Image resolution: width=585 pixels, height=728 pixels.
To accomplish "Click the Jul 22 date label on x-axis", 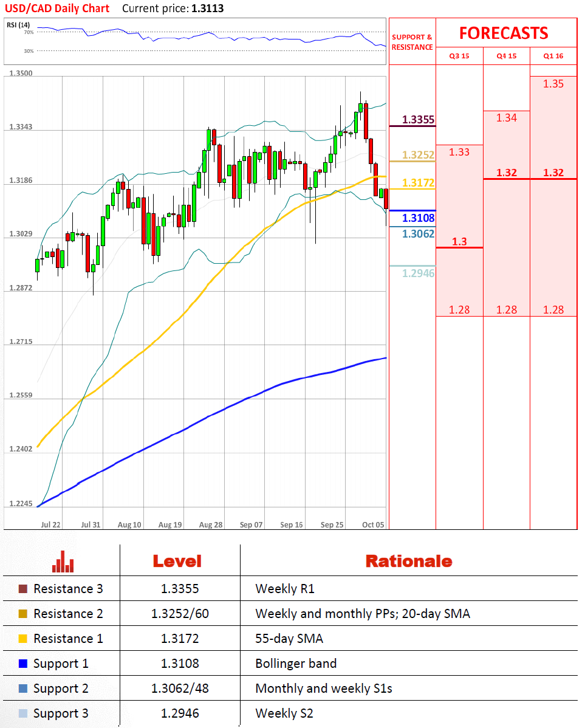I will pyautogui.click(x=50, y=524).
